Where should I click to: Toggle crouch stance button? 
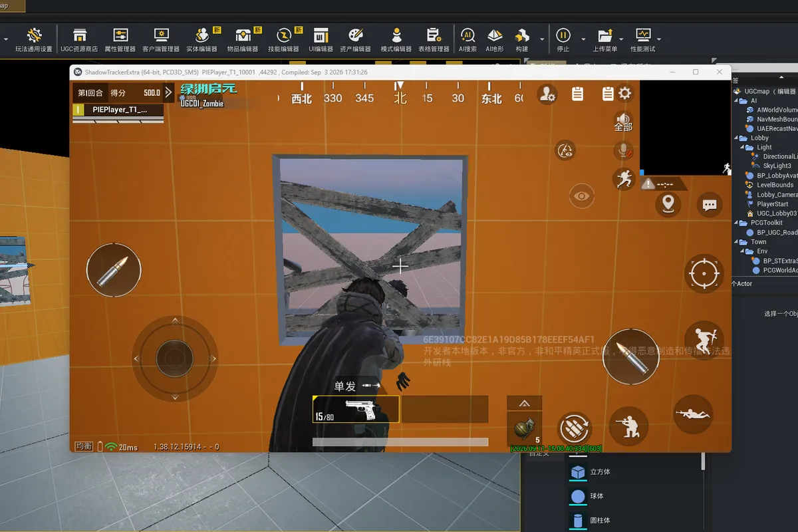(x=628, y=426)
